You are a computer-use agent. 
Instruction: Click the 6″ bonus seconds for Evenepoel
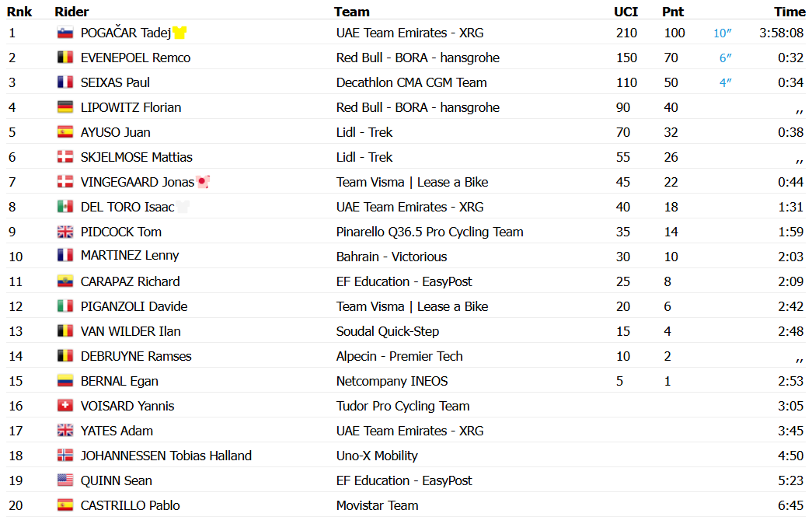tap(726, 58)
